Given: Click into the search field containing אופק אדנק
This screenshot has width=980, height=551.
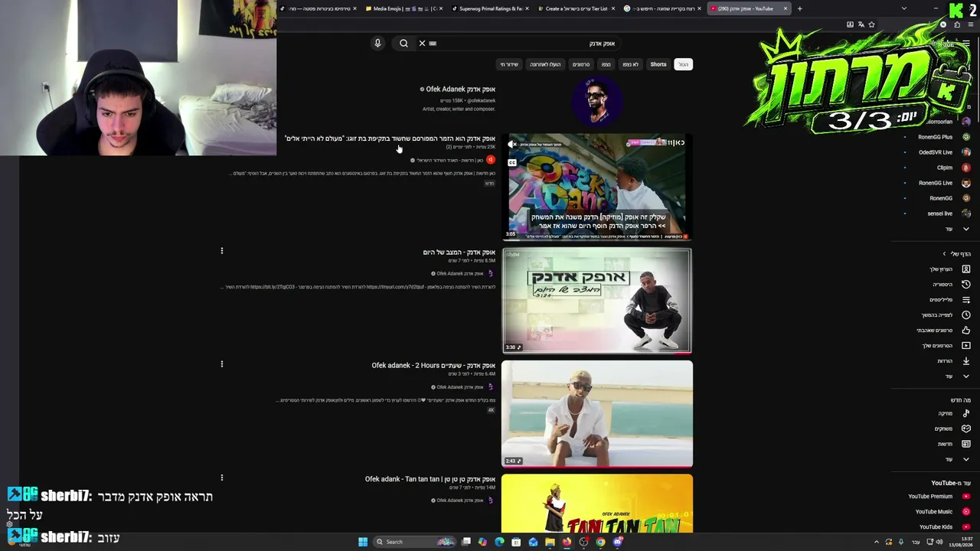Looking at the screenshot, I should [x=528, y=44].
